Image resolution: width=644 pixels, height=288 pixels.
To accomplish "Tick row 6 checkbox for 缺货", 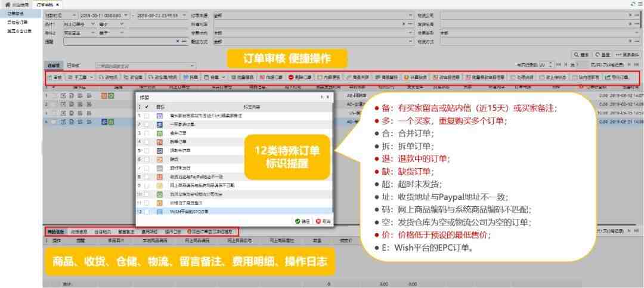I will pos(147,159).
